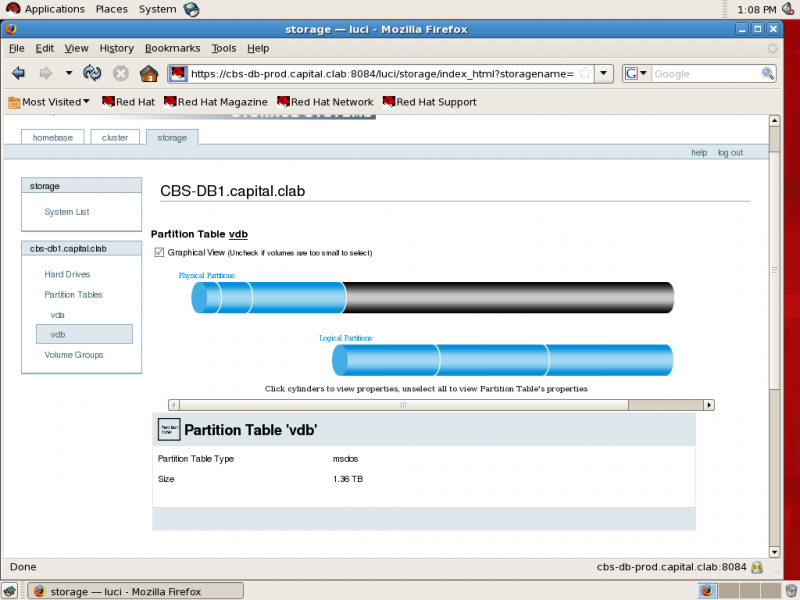Select the storage tab
The image size is (800, 600).
coord(172,137)
